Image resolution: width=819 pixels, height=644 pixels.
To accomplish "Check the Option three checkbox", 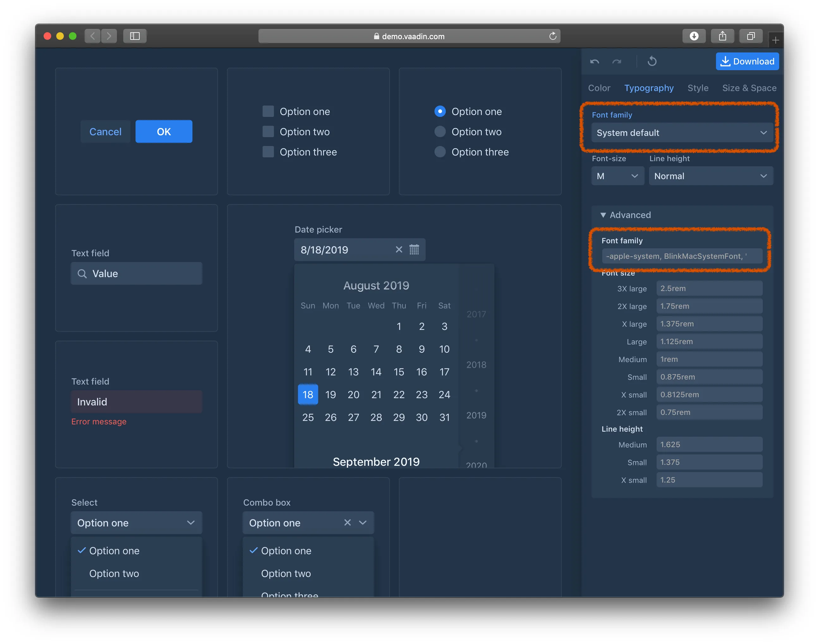I will pyautogui.click(x=268, y=152).
